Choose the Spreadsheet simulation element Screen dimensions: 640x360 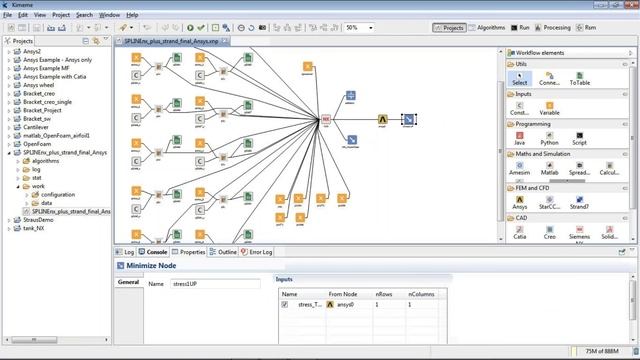click(579, 169)
